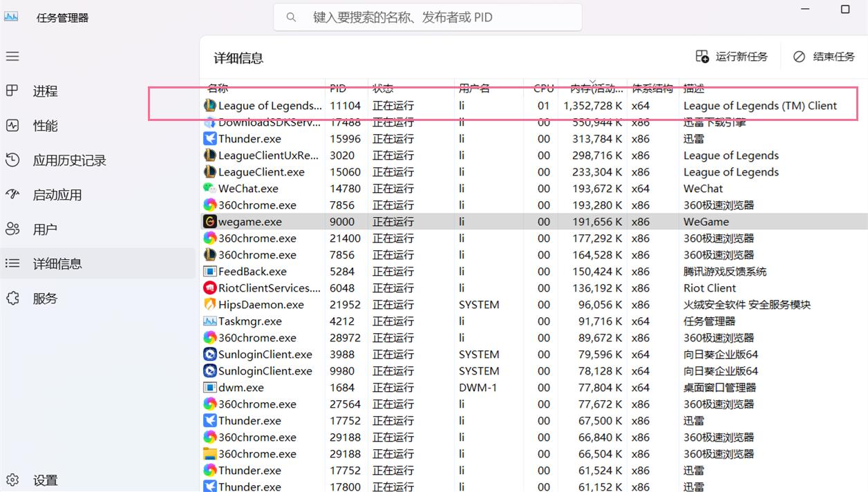This screenshot has height=492, width=868.
Task: Sort processes by the CPU column header
Action: coord(543,88)
